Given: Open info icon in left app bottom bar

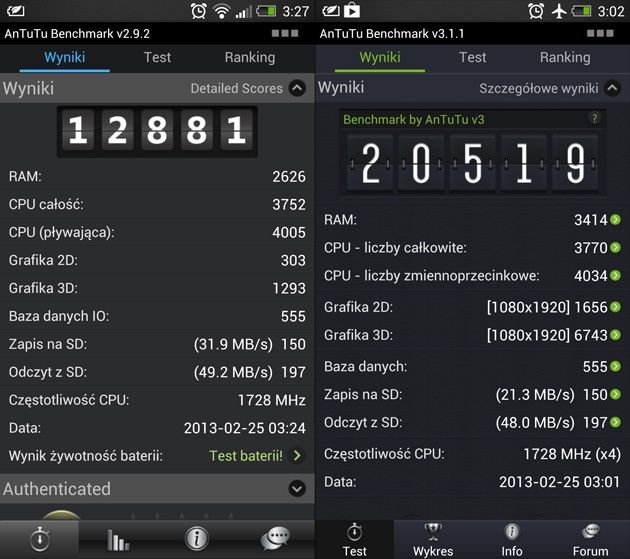Looking at the screenshot, I should tap(197, 539).
